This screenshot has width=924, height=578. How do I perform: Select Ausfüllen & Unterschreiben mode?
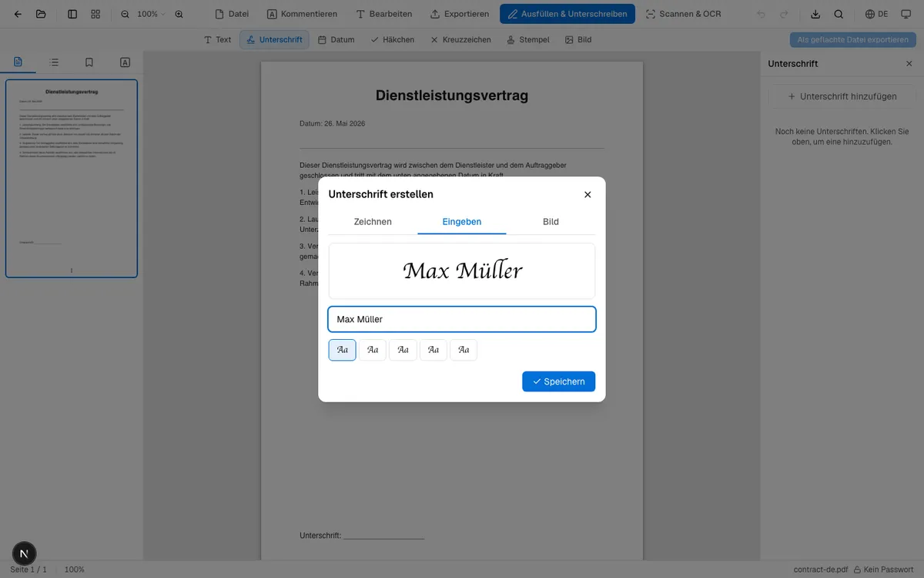point(567,14)
